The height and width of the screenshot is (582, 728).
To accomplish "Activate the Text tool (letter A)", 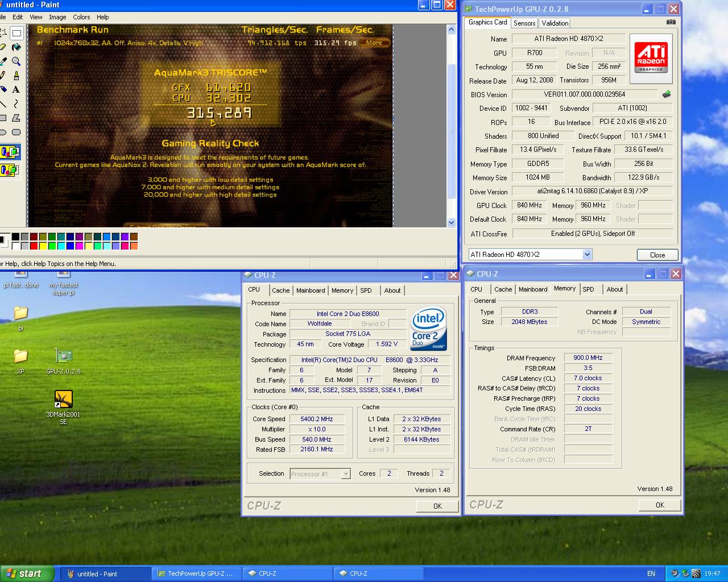I will 16,89.
